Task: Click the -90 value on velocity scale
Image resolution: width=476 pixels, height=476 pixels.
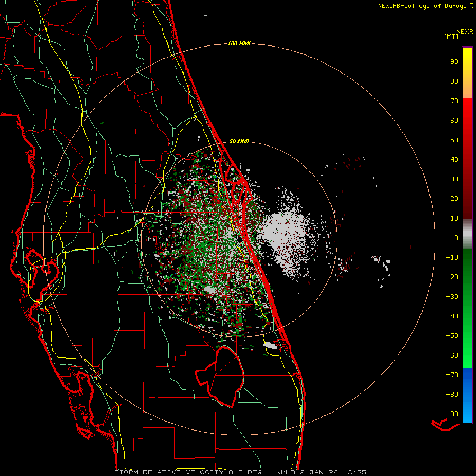Action: point(452,414)
